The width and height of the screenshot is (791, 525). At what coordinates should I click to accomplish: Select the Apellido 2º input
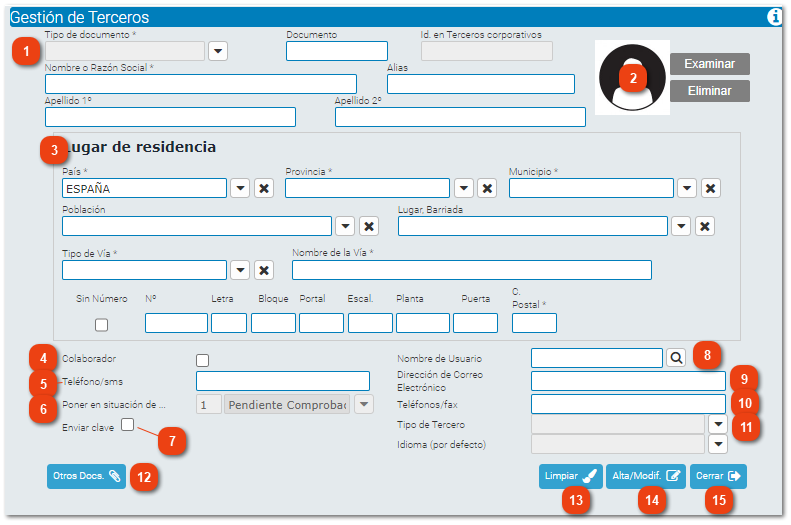coord(460,117)
